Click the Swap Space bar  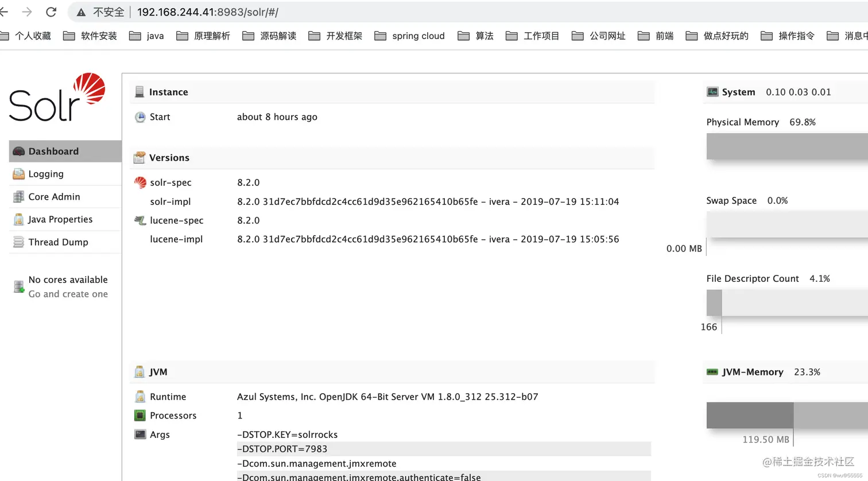(787, 224)
